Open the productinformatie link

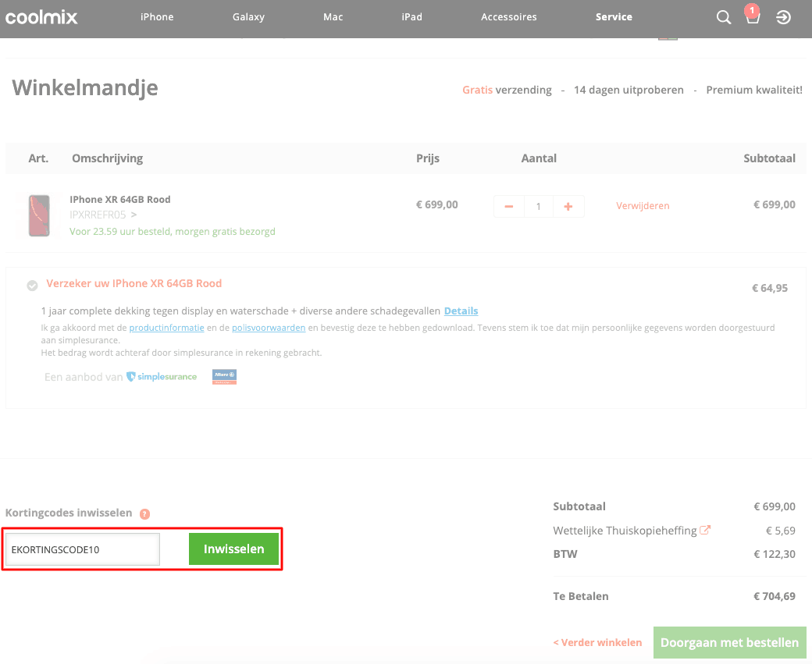point(167,328)
